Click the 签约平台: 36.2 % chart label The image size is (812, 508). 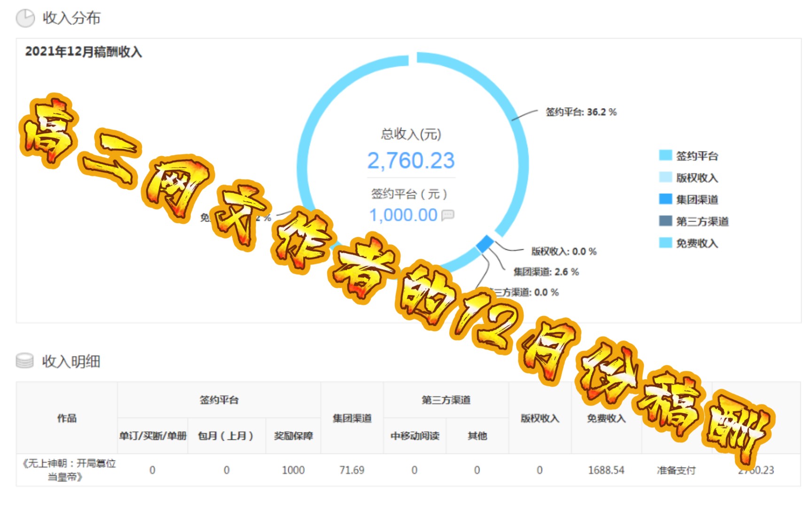coord(581,112)
